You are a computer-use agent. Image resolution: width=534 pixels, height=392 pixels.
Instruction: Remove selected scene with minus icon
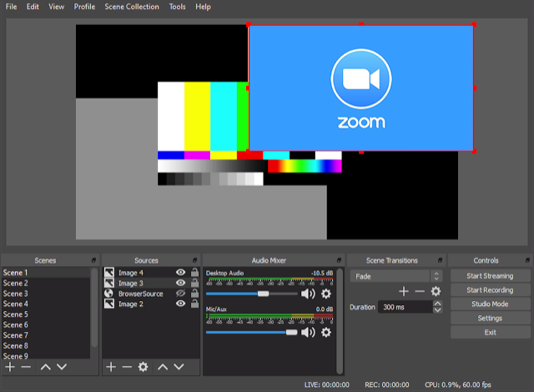point(26,367)
